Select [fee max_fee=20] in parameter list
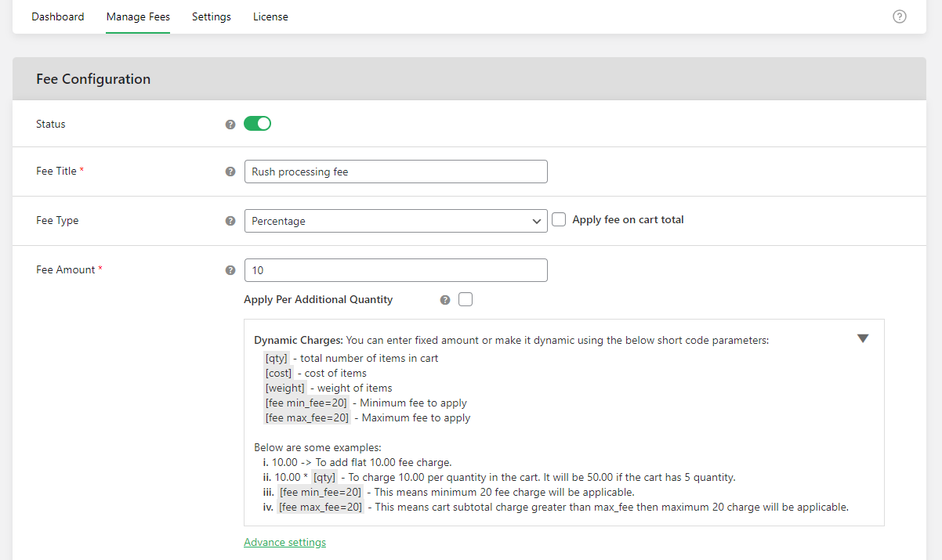This screenshot has height=560, width=942. [x=307, y=417]
